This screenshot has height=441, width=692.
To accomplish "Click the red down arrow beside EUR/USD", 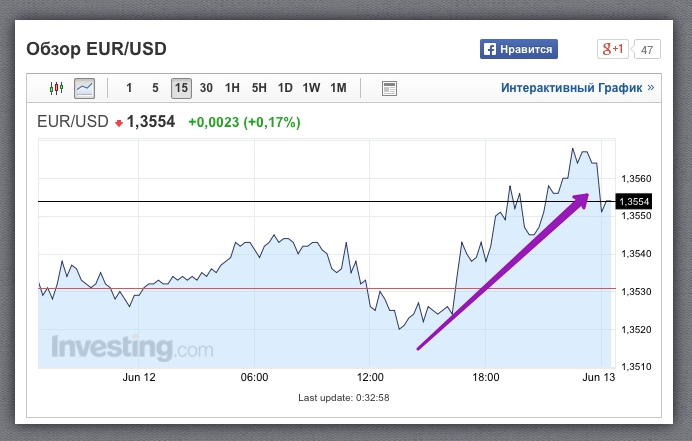I will point(119,123).
